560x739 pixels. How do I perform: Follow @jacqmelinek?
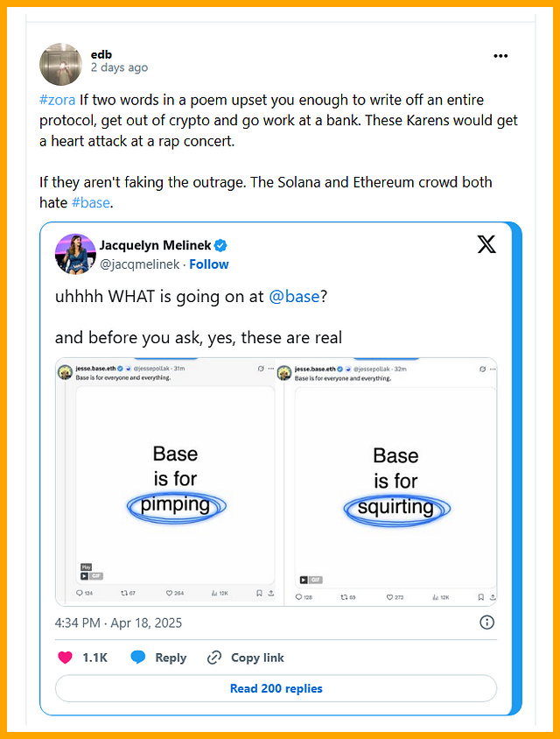tap(209, 264)
